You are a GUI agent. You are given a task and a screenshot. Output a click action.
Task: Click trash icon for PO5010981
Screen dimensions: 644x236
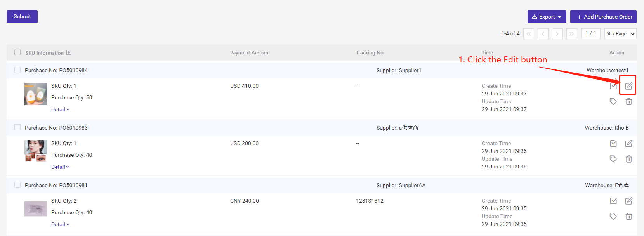coord(628,216)
